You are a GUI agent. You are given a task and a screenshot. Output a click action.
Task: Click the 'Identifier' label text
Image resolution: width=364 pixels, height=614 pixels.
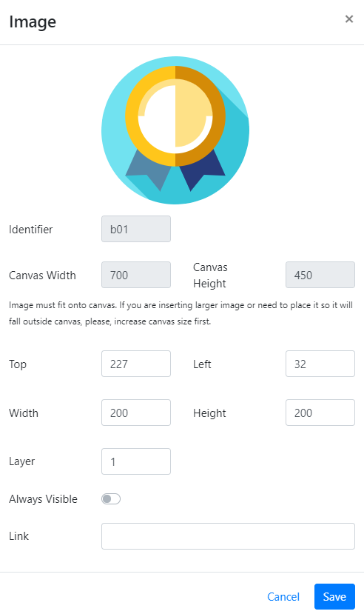pyautogui.click(x=31, y=229)
